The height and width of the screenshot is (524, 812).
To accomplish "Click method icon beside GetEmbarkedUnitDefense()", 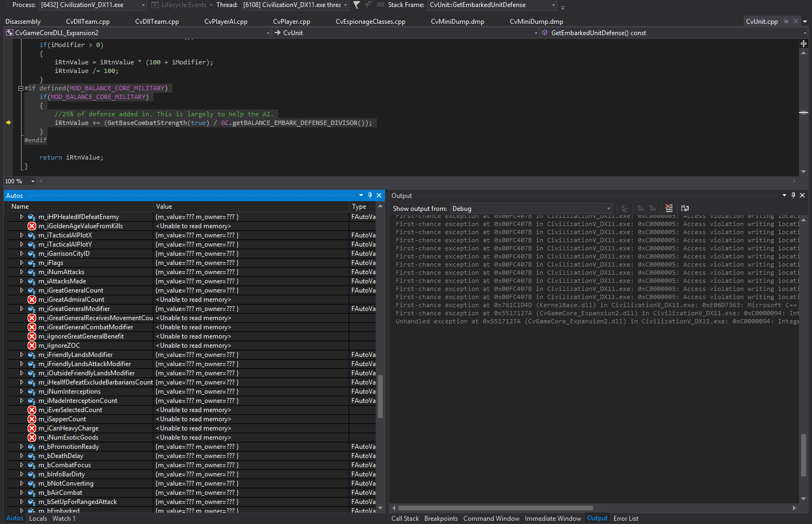I will [x=545, y=33].
